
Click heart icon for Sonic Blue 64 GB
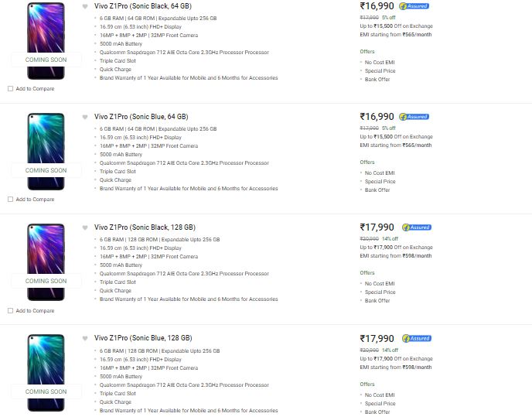pyautogui.click(x=85, y=117)
